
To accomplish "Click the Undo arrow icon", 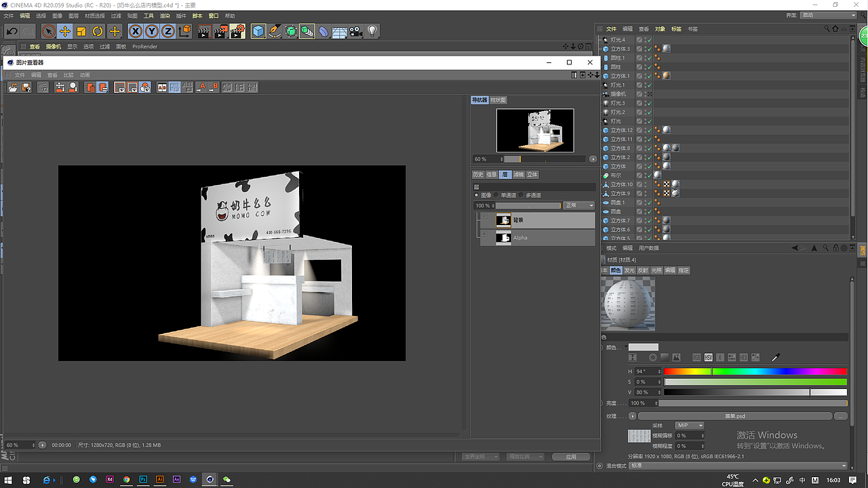I will 12,31.
